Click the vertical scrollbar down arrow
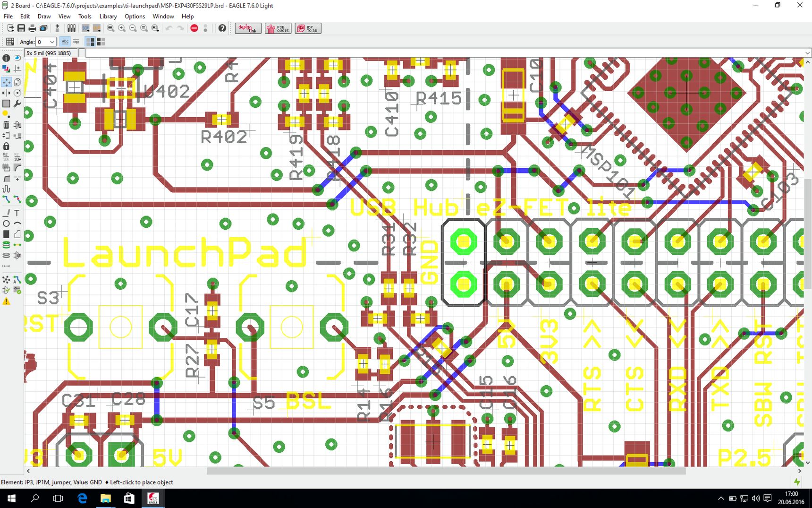812x508 pixels. [x=807, y=463]
